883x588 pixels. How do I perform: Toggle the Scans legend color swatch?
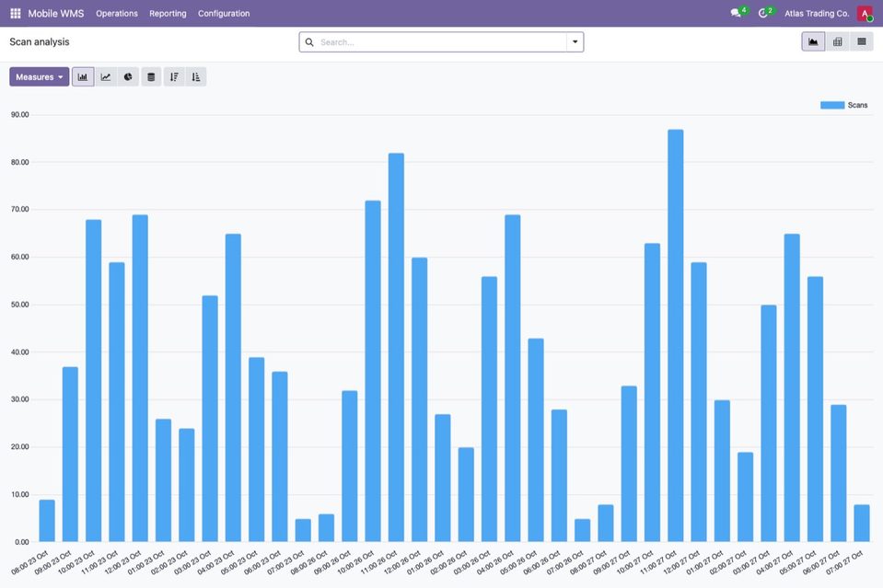[832, 105]
